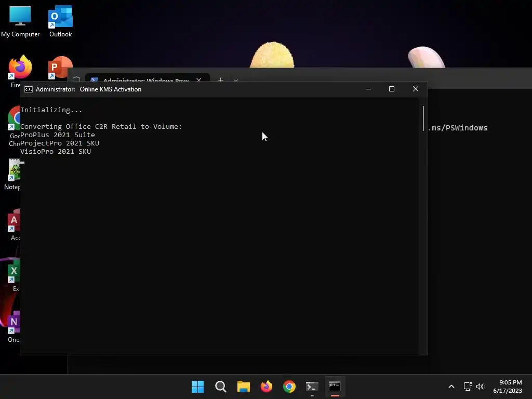Open the OneNote desktop shortcut
532x399 pixels.
point(14,326)
